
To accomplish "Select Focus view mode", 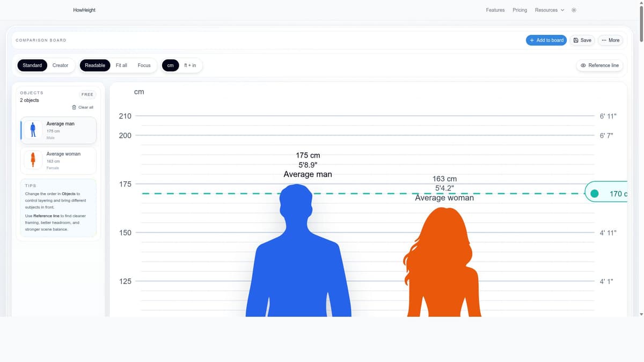I will point(144,65).
